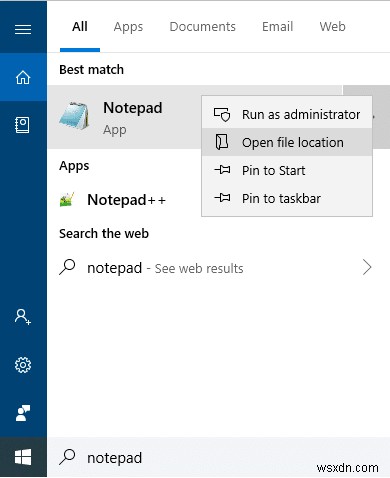The width and height of the screenshot is (390, 478).
Task: Switch to the Web tab
Action: pyautogui.click(x=333, y=27)
